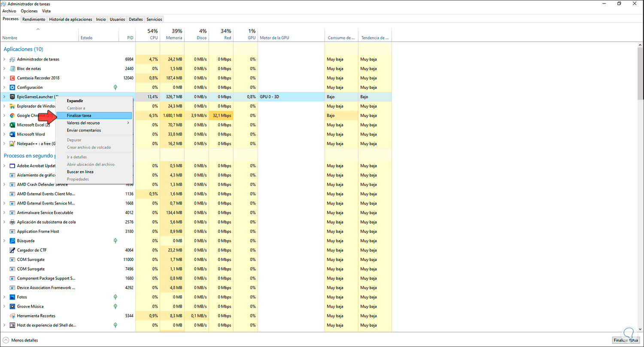Viewport: 644px width, 347px height.
Task: Click the Fotos app icon
Action: tap(12, 297)
